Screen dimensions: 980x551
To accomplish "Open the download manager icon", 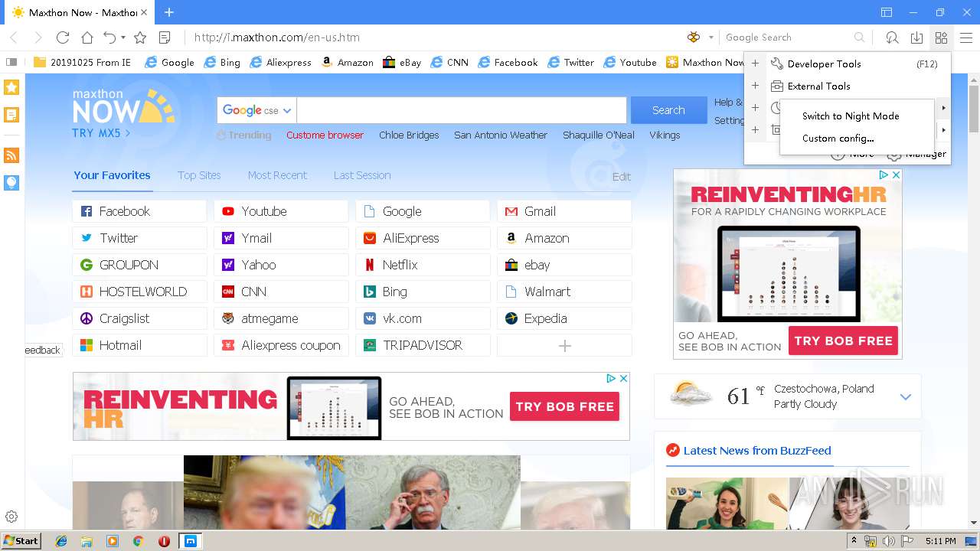I will [x=916, y=37].
